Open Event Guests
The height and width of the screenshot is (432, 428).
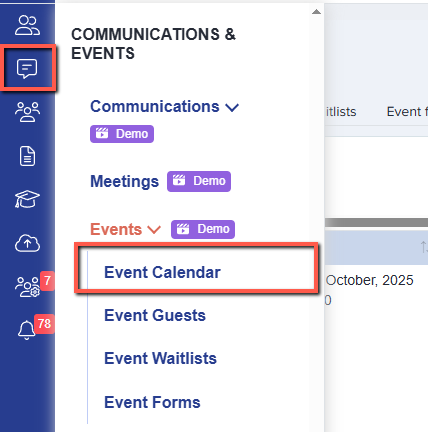click(155, 315)
